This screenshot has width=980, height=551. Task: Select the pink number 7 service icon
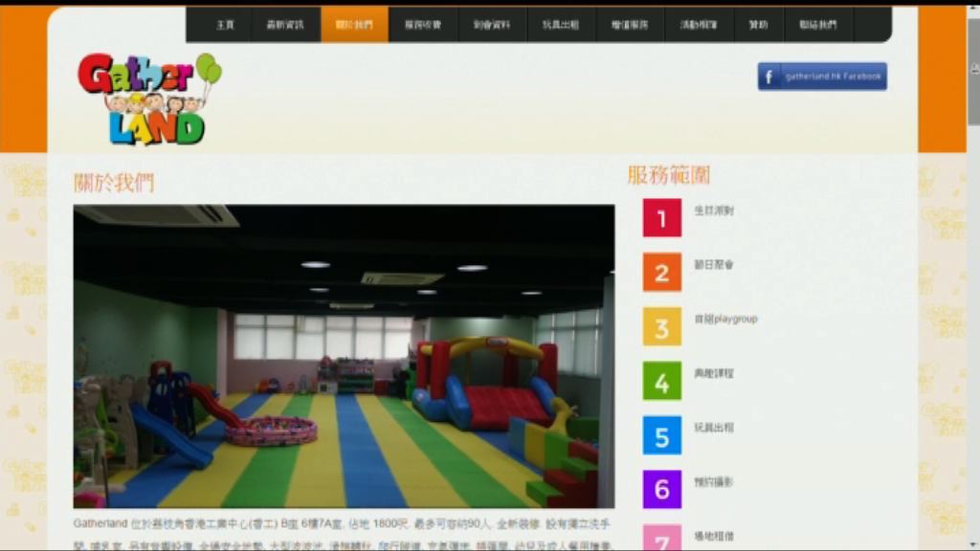click(x=661, y=538)
